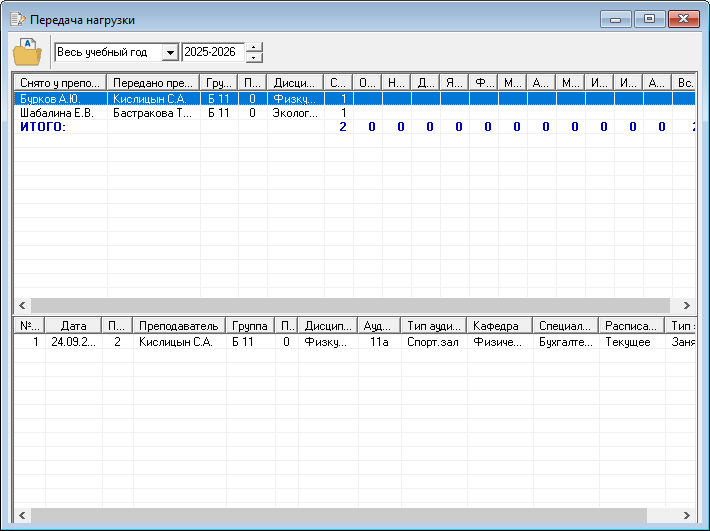Click the 'Преподаватель' column header
710x531 pixels.
178,326
